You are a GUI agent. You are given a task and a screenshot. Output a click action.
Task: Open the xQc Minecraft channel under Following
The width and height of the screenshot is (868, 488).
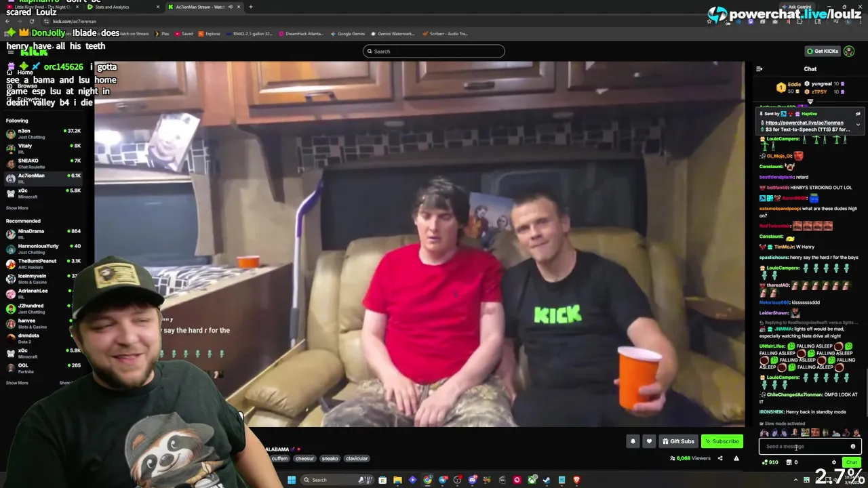(x=43, y=193)
